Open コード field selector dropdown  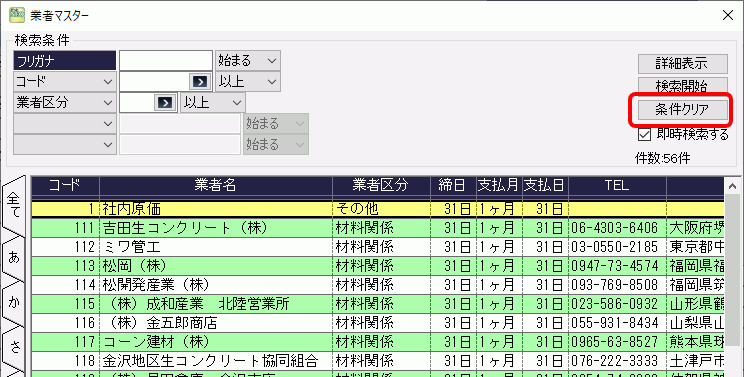coord(65,82)
